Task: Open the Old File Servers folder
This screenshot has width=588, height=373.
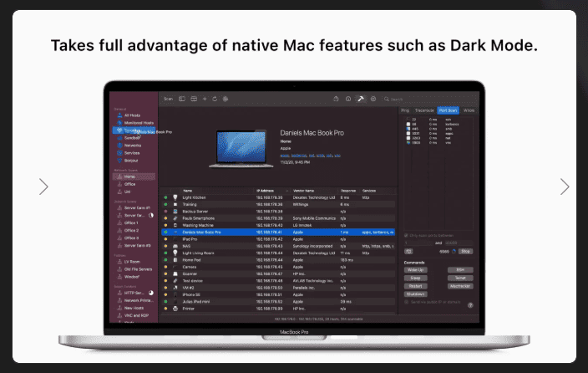Action: coord(134,269)
